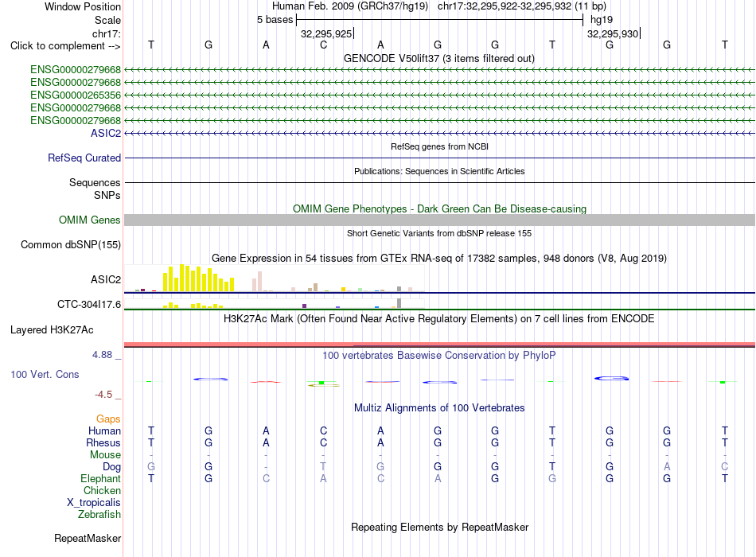Click the H3K27Ac Mark ENCODE track title
Image resolution: width=756 pixels, height=557 pixels.
(439, 319)
